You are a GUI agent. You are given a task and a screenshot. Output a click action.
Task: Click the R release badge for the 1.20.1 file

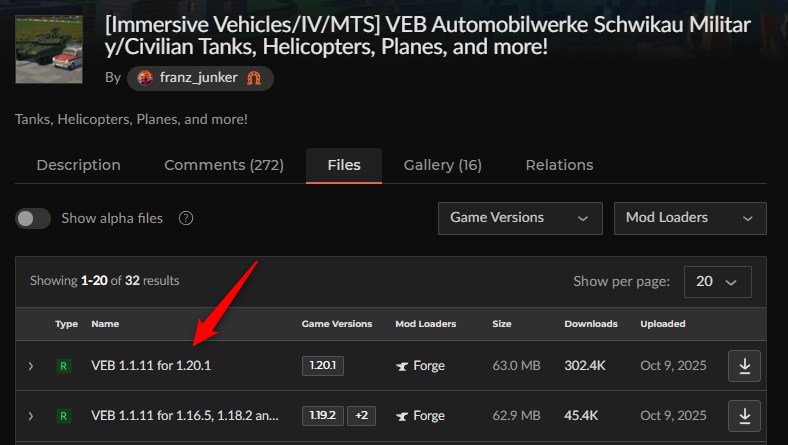pyautogui.click(x=64, y=366)
